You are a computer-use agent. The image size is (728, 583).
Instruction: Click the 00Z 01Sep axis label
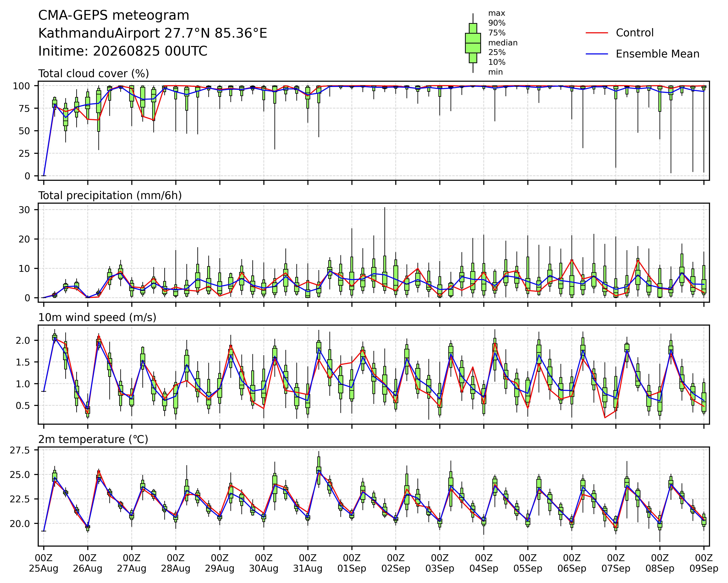[x=352, y=563]
